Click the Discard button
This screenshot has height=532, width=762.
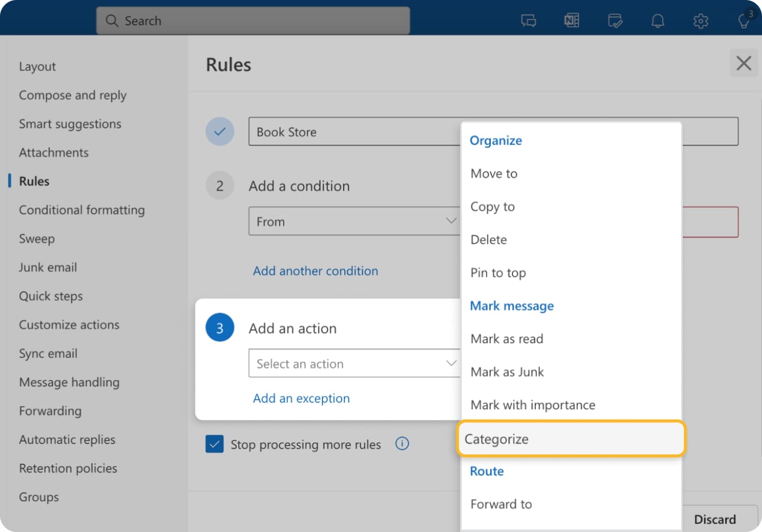click(x=715, y=519)
